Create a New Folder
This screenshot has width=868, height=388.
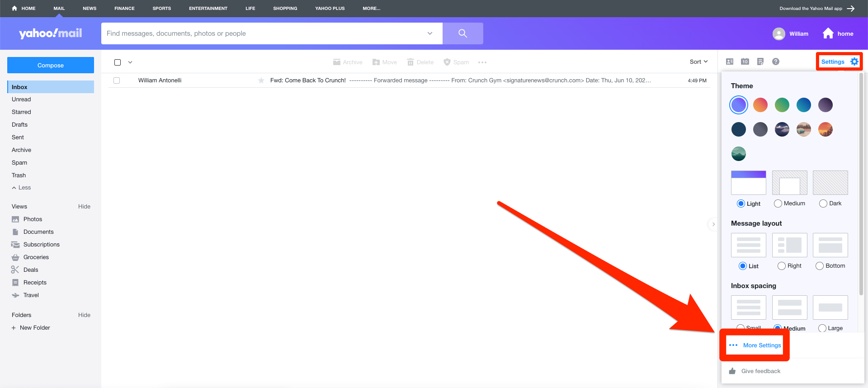tap(31, 328)
